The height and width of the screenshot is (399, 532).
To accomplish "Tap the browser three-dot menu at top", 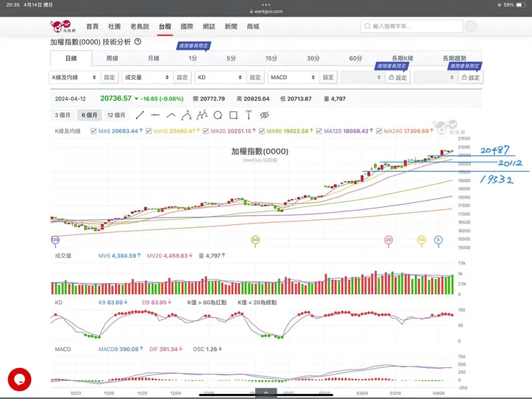I will (266, 5).
